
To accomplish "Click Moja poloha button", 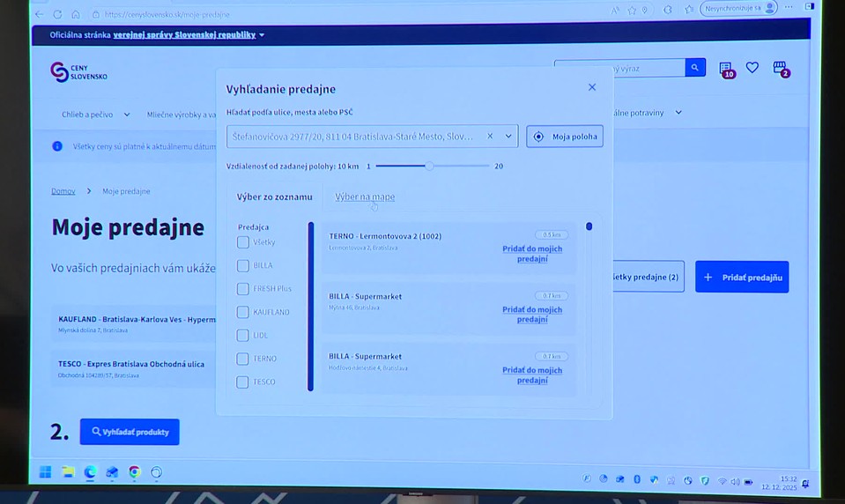I will click(x=565, y=137).
